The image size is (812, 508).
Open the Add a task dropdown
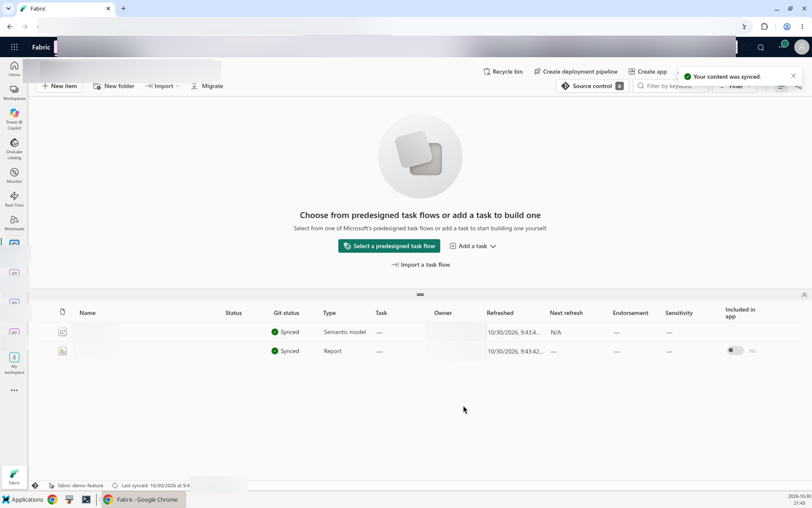point(473,246)
